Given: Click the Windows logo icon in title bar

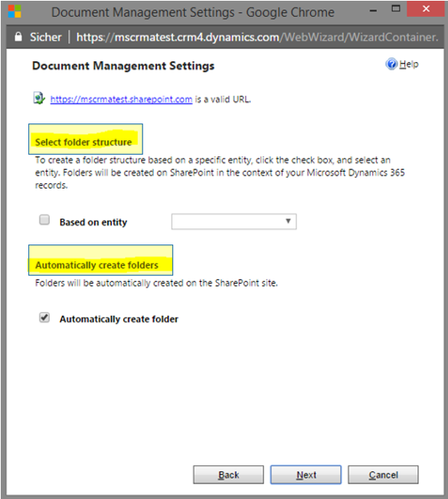Looking at the screenshot, I should click(x=15, y=11).
